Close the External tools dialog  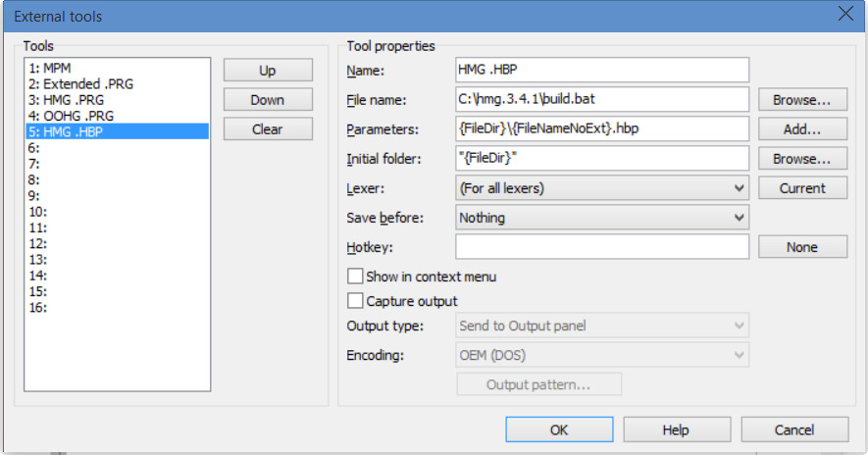point(845,14)
